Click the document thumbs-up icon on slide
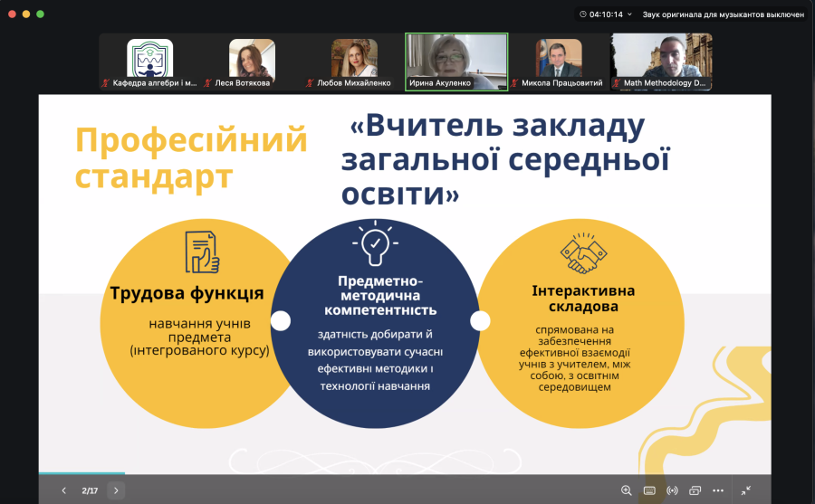Image resolution: width=815 pixels, height=504 pixels. click(202, 252)
